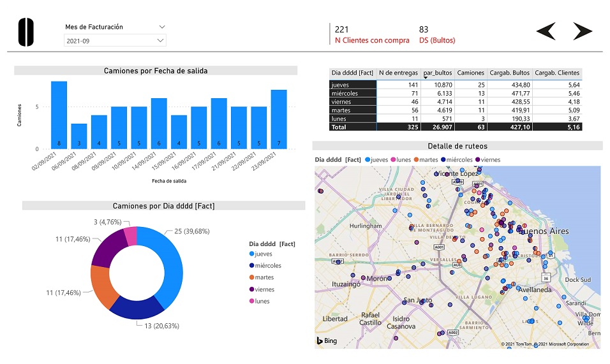Screen dimensions: 610x364
Task: Click viernes in map legend
Action: (x=488, y=159)
